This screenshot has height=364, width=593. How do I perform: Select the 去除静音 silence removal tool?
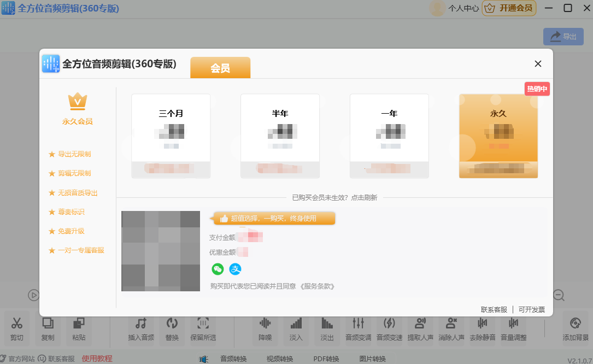482,331
